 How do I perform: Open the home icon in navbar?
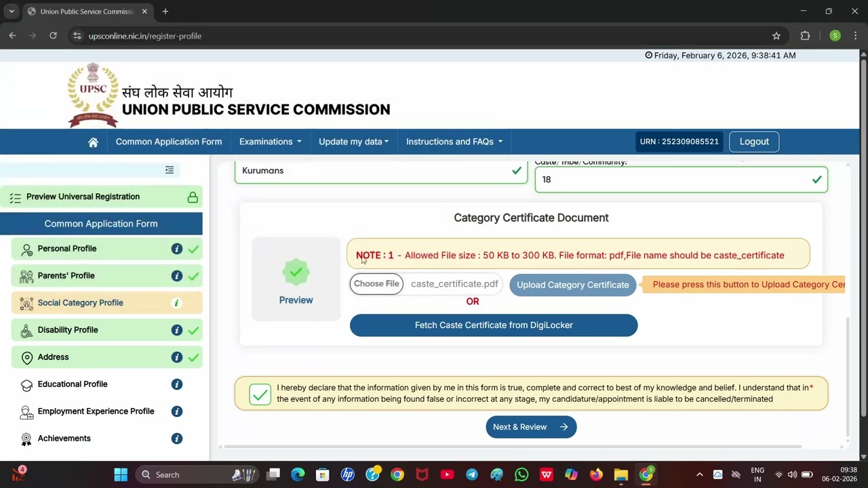point(93,142)
